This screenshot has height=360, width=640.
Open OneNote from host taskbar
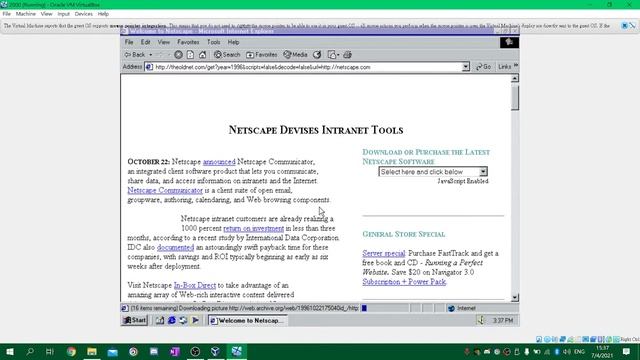click(175, 352)
